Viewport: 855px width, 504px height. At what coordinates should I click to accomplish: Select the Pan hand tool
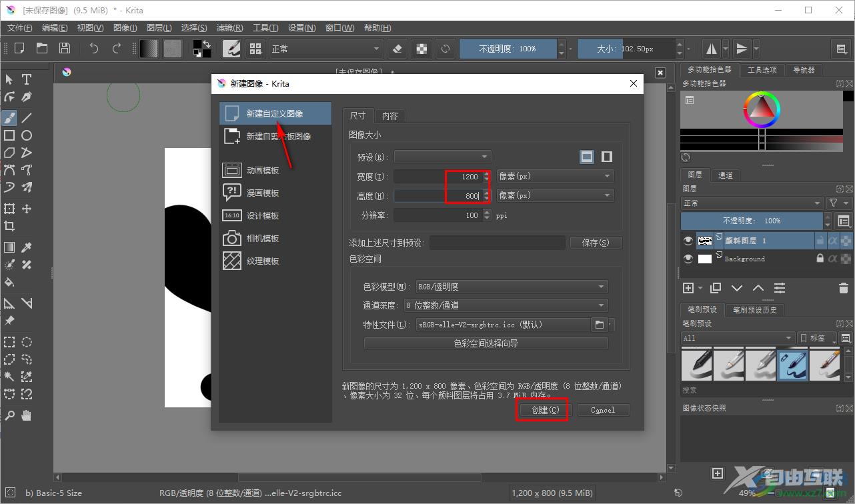pos(27,415)
